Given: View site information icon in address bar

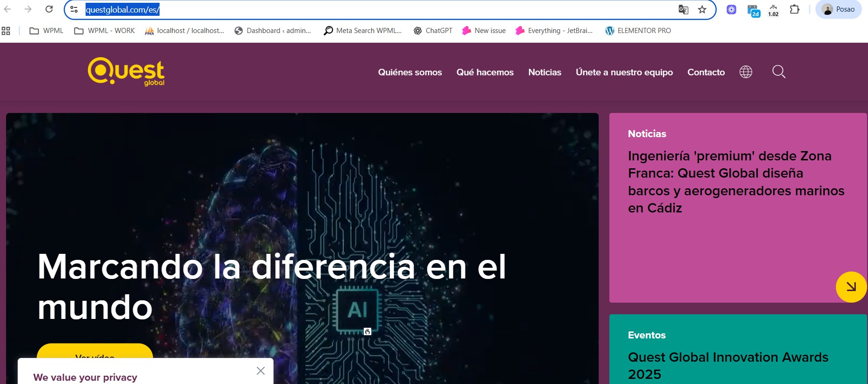Looking at the screenshot, I should tap(74, 9).
